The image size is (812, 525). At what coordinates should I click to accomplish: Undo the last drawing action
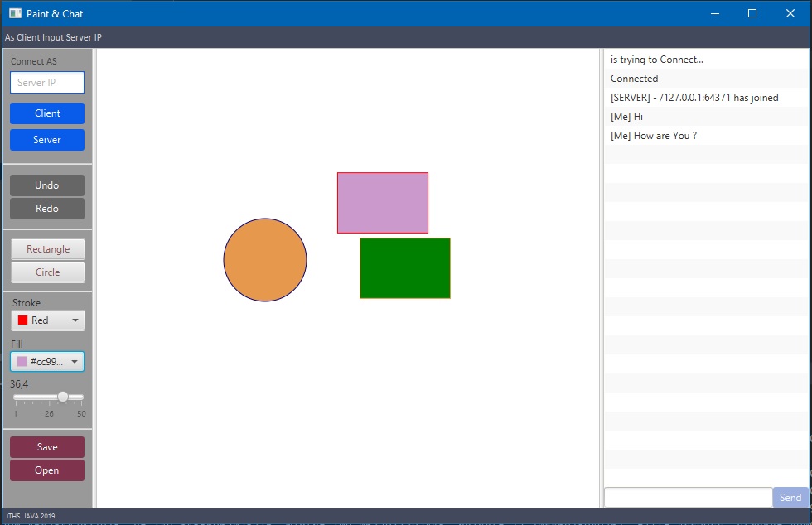click(47, 185)
